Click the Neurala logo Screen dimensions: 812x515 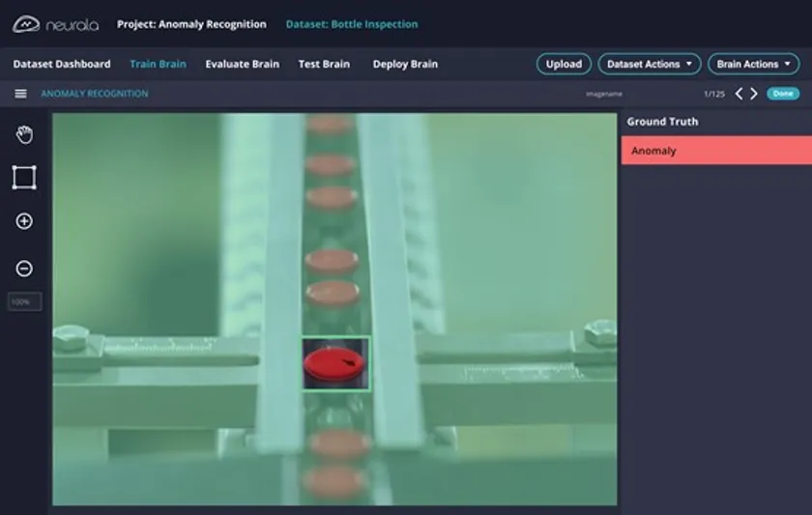(55, 24)
